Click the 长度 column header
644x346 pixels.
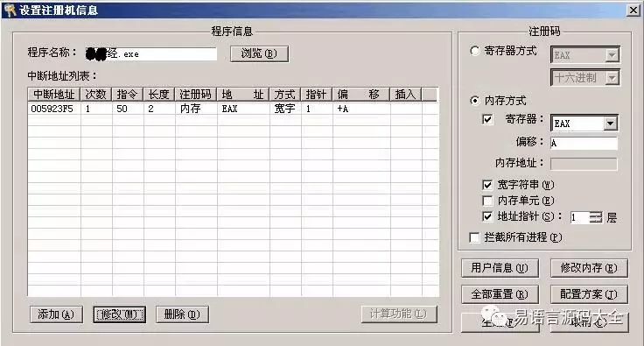(159, 95)
